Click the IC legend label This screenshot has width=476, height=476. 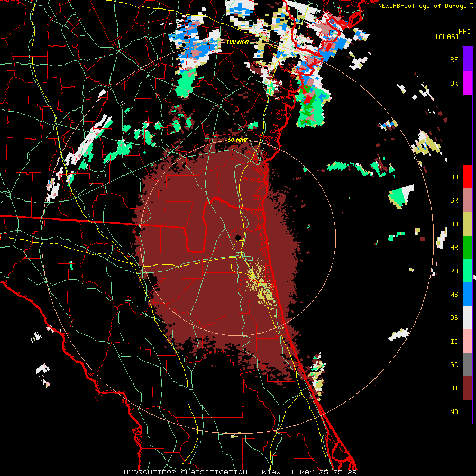click(454, 342)
